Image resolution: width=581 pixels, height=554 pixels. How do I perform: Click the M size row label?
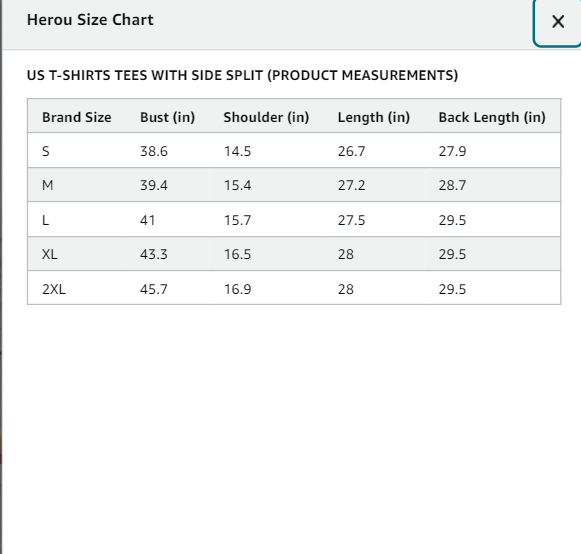click(48, 185)
